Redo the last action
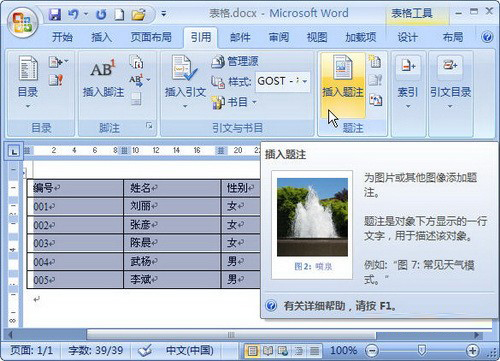 [102, 15]
